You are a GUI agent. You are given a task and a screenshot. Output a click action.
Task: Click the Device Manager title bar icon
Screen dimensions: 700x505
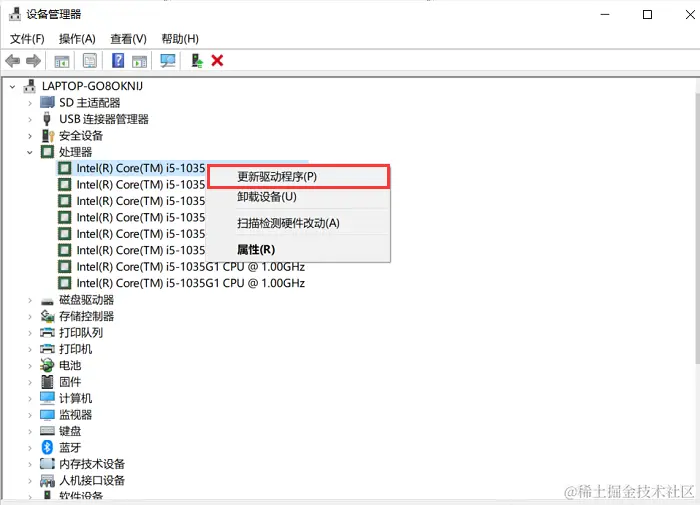click(15, 14)
